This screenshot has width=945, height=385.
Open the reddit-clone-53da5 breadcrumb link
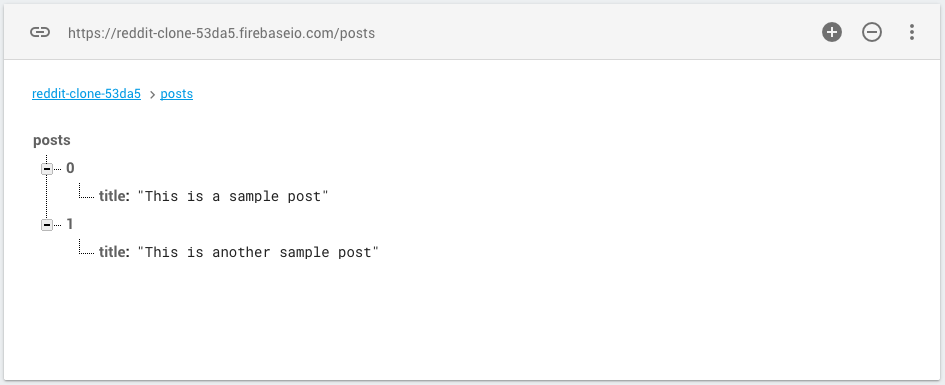click(x=86, y=94)
